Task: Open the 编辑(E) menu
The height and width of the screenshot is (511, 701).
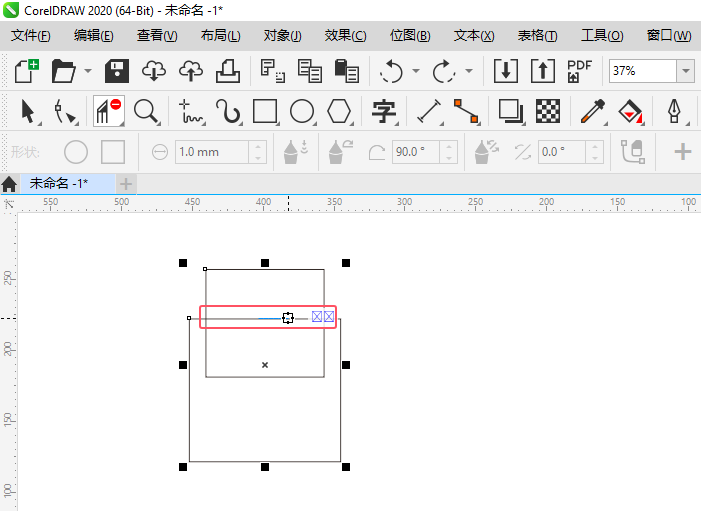Action: pos(93,35)
